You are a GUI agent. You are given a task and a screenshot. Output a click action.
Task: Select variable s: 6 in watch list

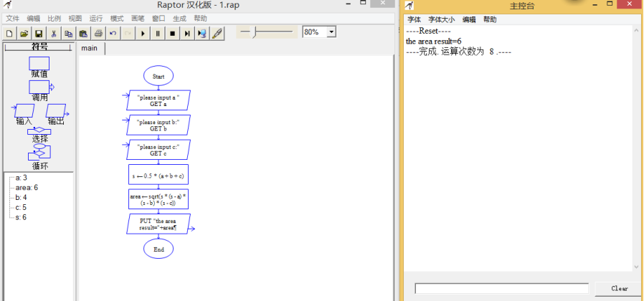(x=21, y=217)
